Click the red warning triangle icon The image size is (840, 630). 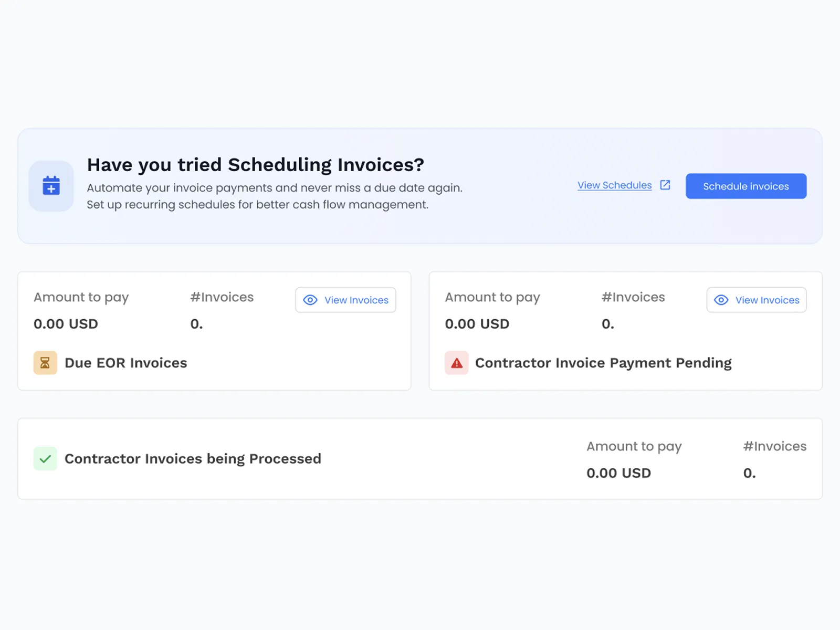[x=457, y=363]
